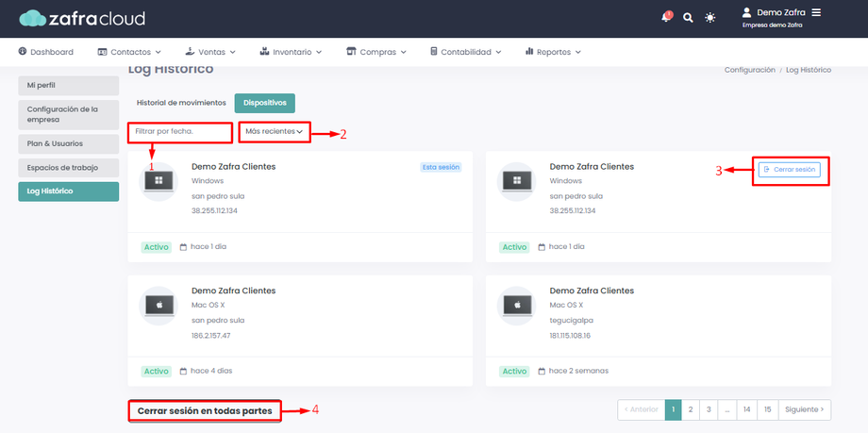This screenshot has height=433, width=868.
Task: Click the Mac laptop icon for tegucigalpa device
Action: [516, 306]
